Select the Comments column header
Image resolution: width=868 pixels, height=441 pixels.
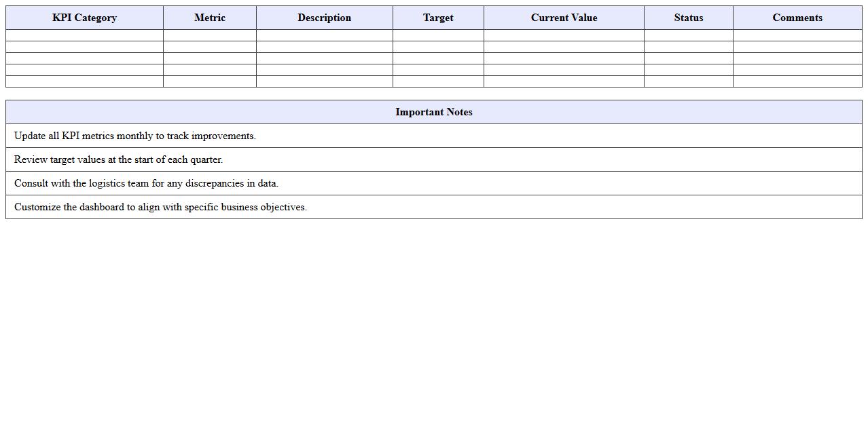[x=797, y=18]
